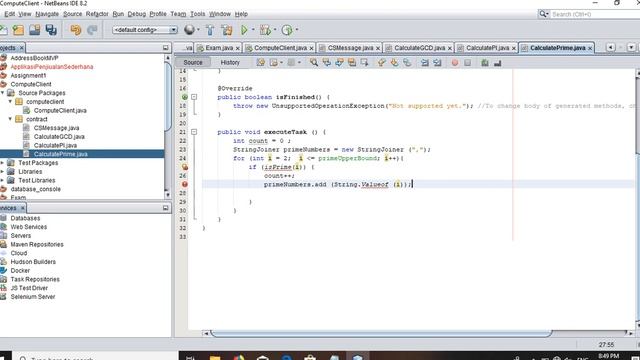
Task: Click the Profile Project icon
Action: pos(287,30)
